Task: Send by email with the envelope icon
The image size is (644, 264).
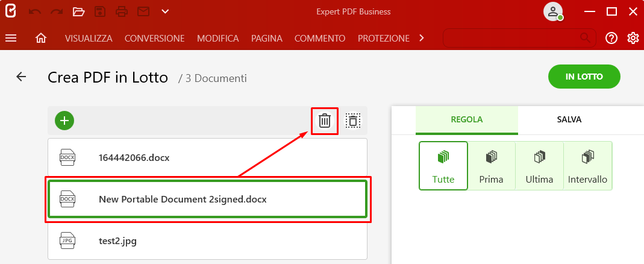Action: pyautogui.click(x=143, y=11)
